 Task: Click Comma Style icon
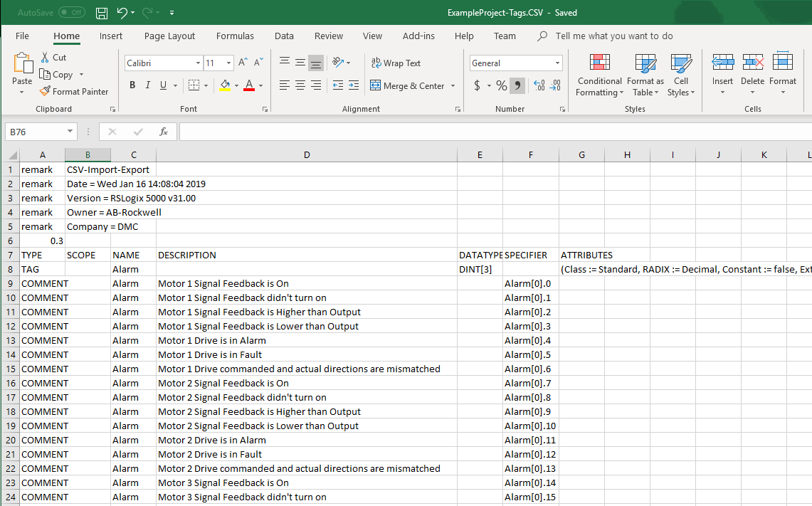[x=517, y=85]
